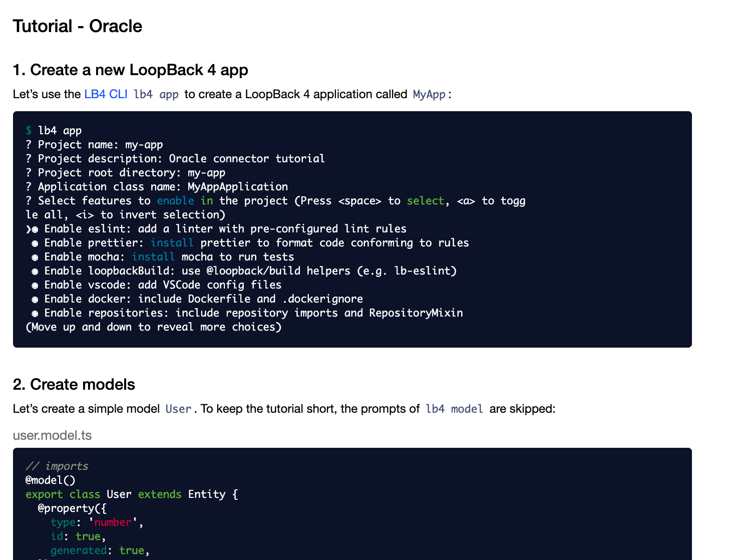
Task: Click heading '2. Create models'
Action: pyautogui.click(x=74, y=384)
